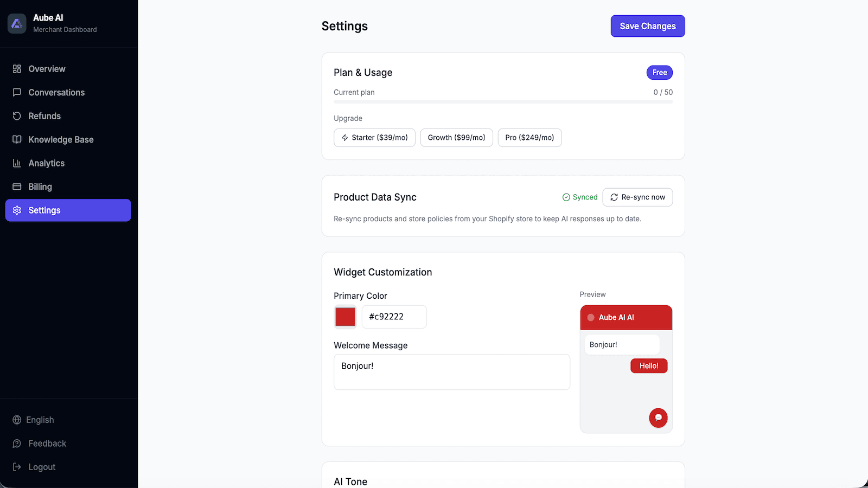Open the English language selector
868x488 pixels.
[x=68, y=420]
